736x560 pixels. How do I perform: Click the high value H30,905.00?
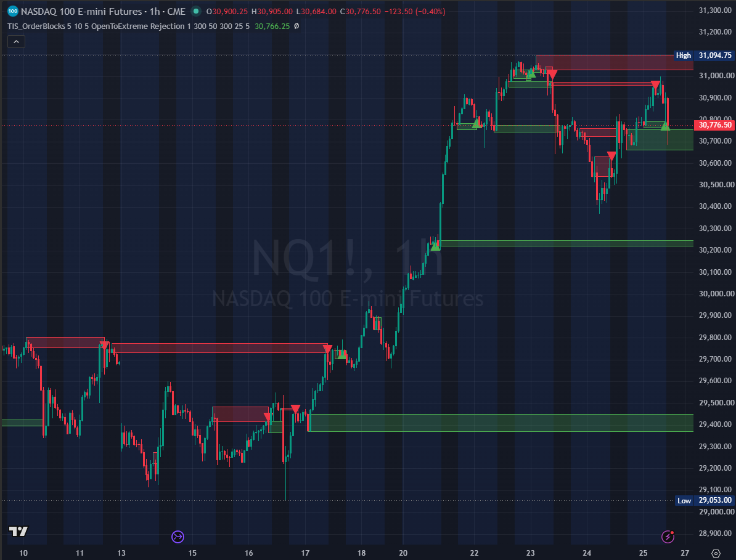(x=272, y=11)
